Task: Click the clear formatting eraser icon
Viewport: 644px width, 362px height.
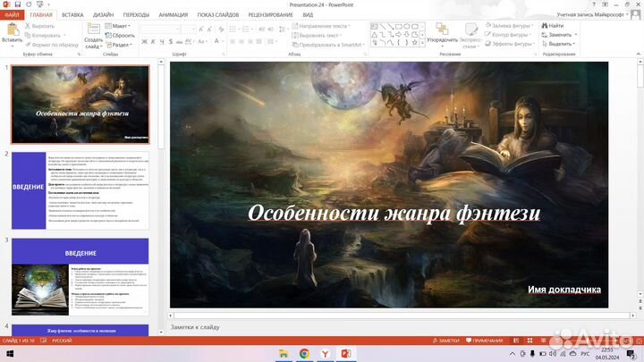Action: tap(222, 29)
